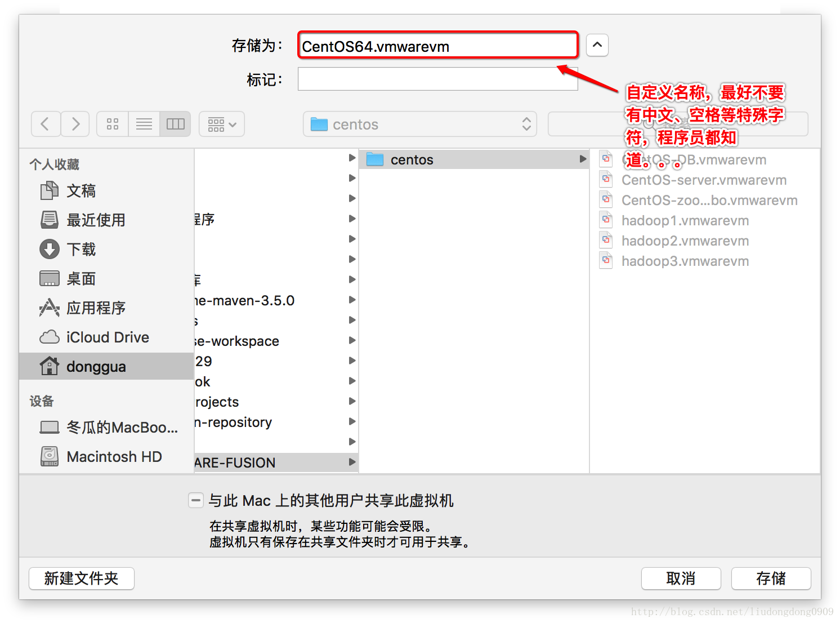Image resolution: width=840 pixels, height=623 pixels.
Task: Expand the centos folder arrow
Action: (x=583, y=159)
